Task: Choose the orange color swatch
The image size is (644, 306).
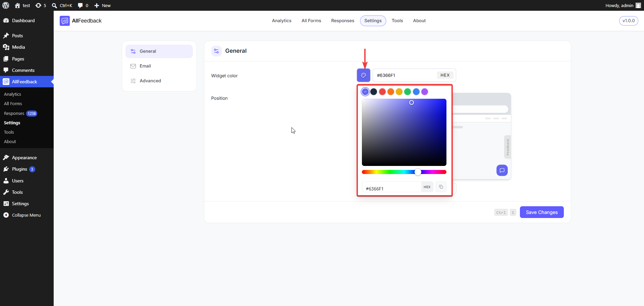Action: click(x=391, y=92)
